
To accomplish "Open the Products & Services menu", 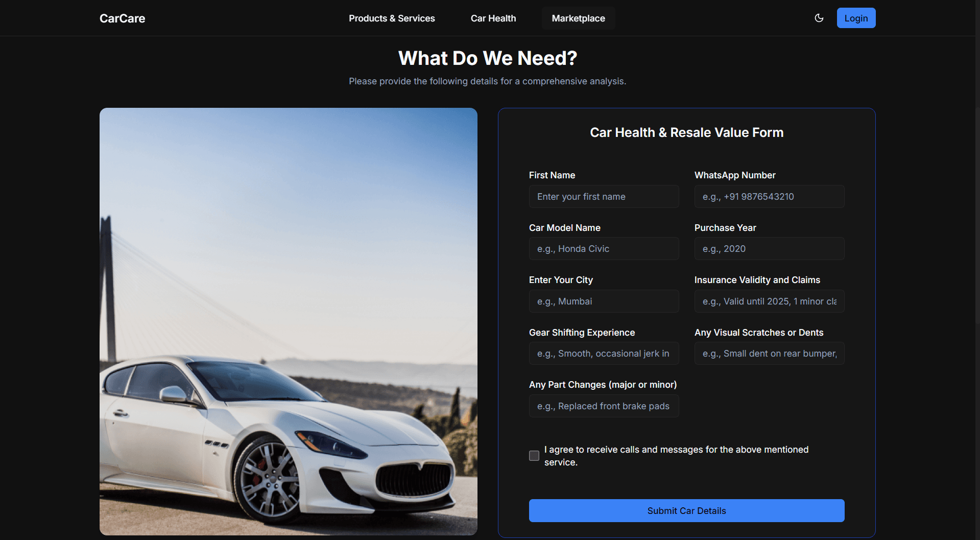I will pyautogui.click(x=392, y=18).
